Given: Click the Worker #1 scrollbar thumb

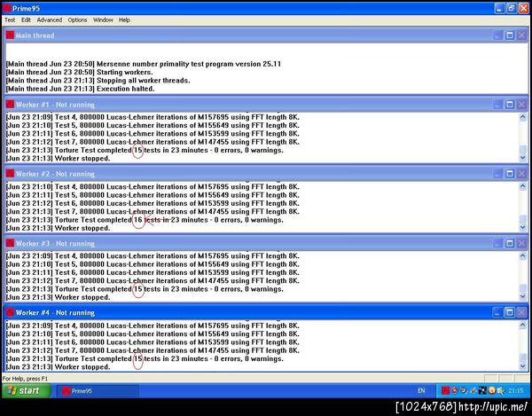Looking at the screenshot, I should (523, 150).
